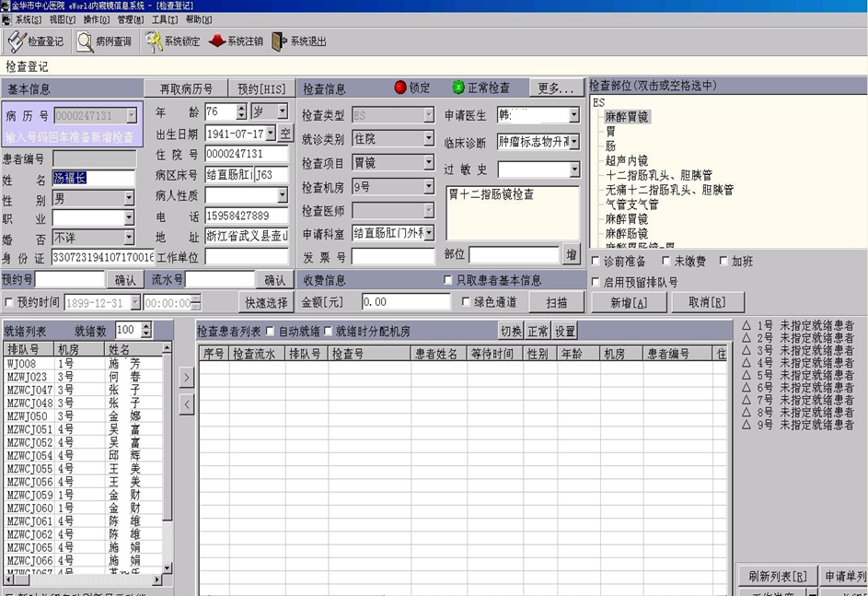868x596 pixels.
Task: Open the 申请医生 dropdown
Action: click(x=574, y=114)
